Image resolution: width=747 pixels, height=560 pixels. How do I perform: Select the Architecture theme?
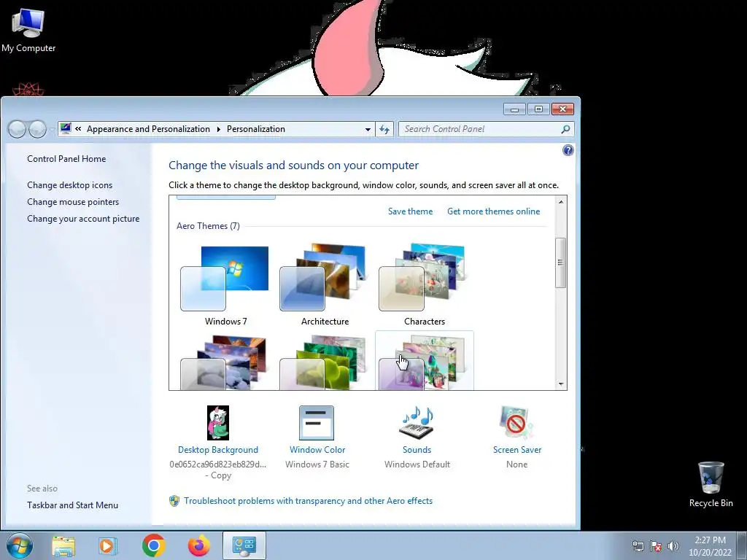point(325,285)
